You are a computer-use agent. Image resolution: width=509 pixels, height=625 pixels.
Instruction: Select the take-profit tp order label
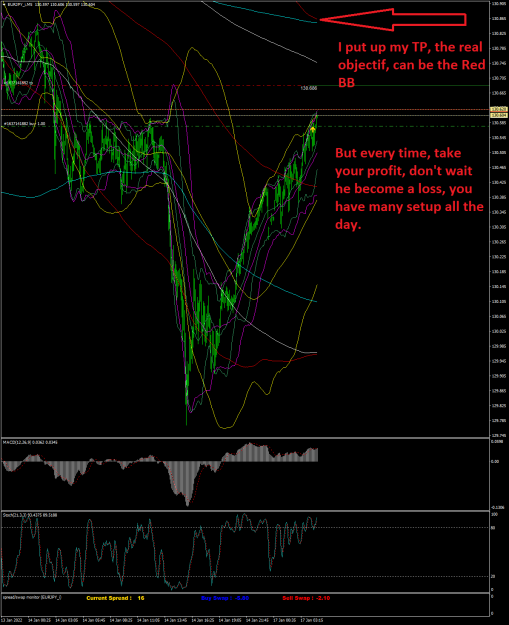[x=18, y=83]
